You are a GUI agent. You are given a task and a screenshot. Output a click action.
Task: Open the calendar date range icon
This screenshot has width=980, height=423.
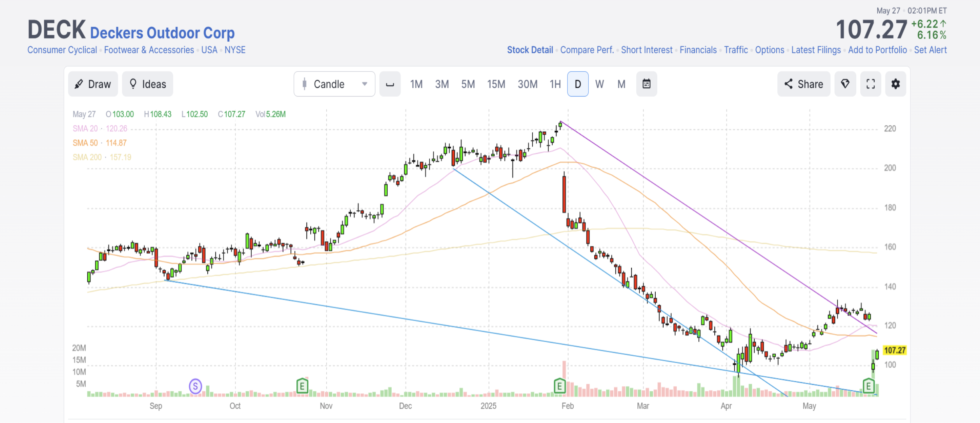point(646,84)
